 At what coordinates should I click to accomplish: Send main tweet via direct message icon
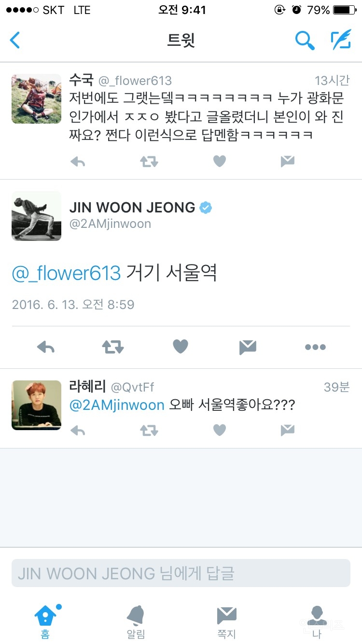[x=248, y=347]
